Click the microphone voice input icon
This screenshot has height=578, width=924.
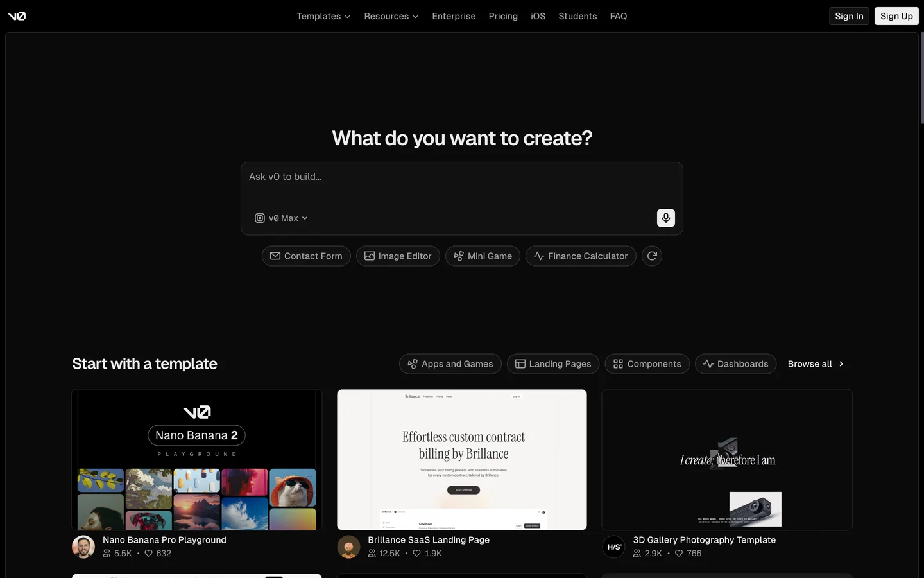pyautogui.click(x=666, y=218)
